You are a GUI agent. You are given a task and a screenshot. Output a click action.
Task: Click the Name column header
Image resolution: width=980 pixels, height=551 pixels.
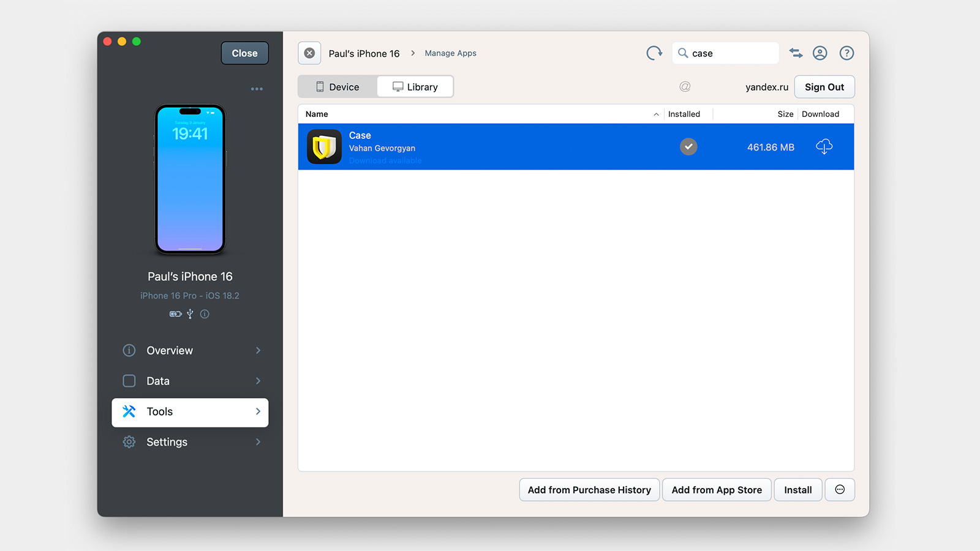(x=317, y=114)
